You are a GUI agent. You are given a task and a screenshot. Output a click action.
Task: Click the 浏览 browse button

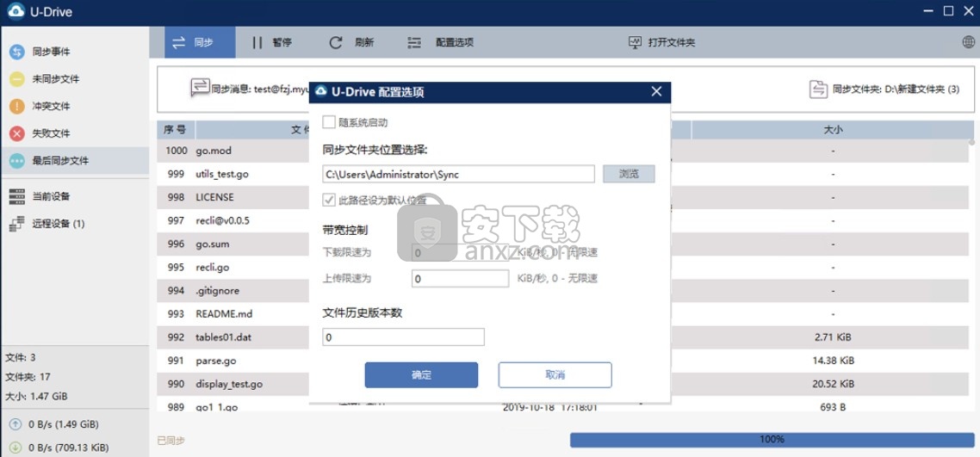point(629,174)
